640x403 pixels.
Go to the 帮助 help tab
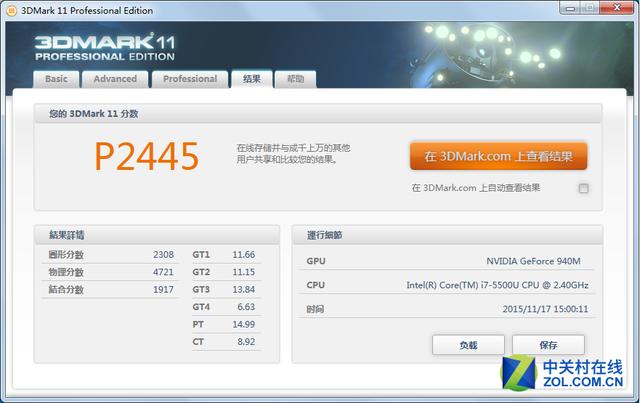tap(296, 79)
